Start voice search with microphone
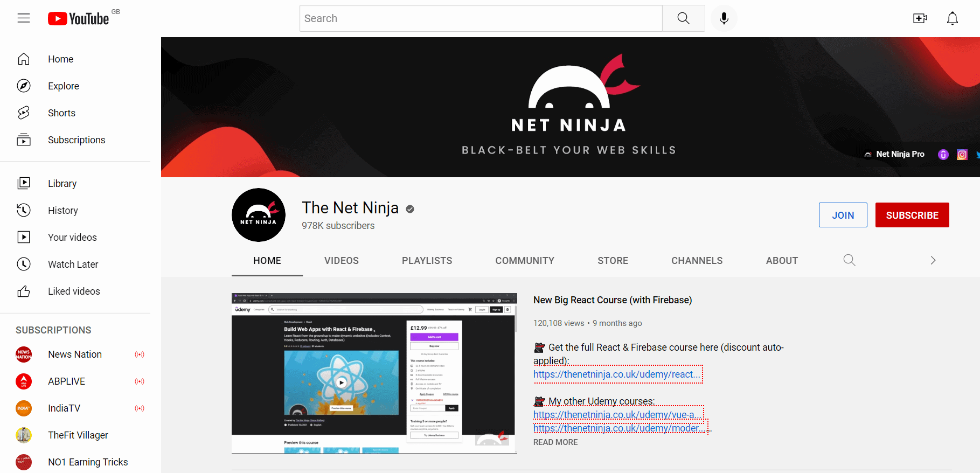Screen dimensions: 980x473 coord(724,18)
